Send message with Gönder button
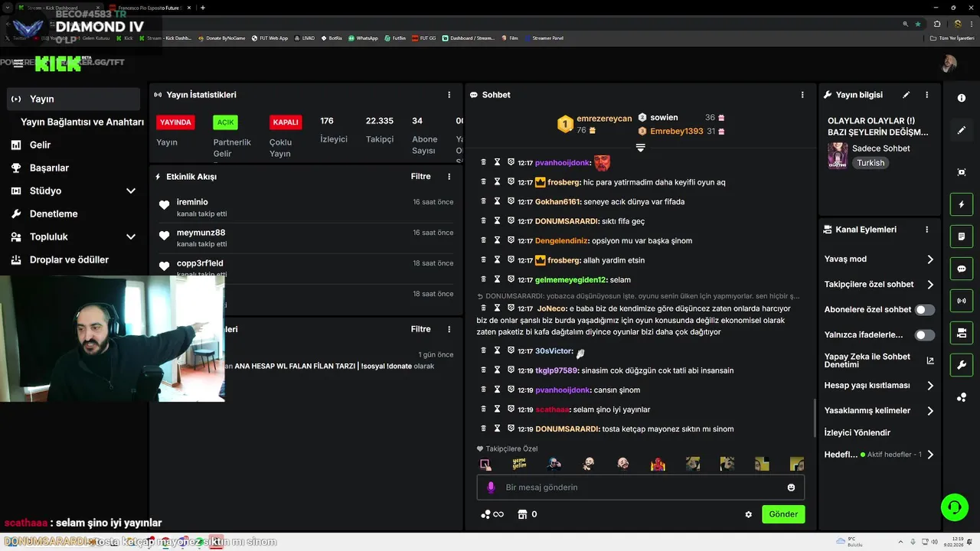 (783, 514)
